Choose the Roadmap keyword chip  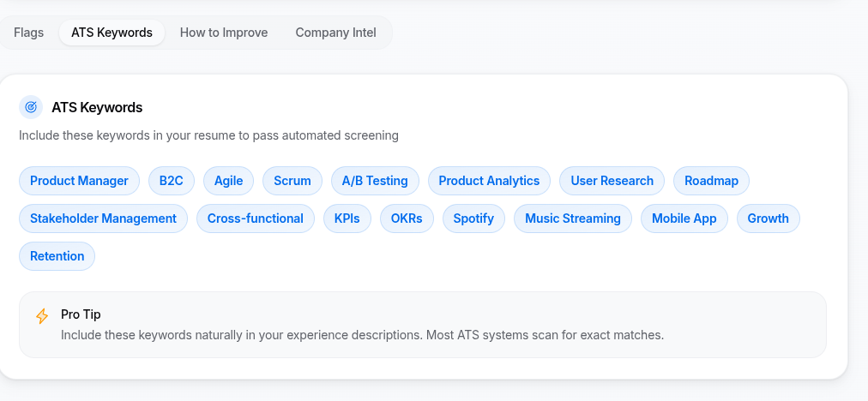click(712, 181)
